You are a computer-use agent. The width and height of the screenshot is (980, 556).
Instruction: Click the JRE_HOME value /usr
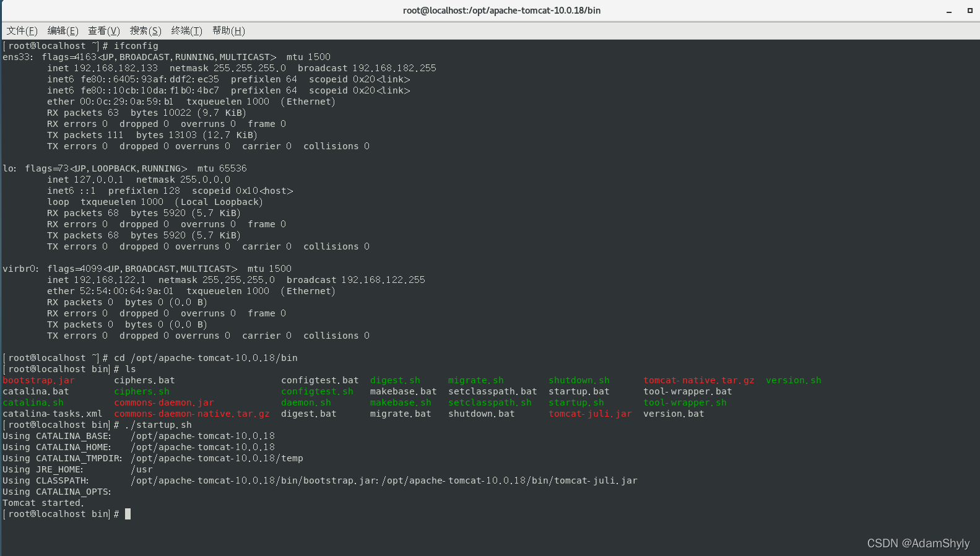pyautogui.click(x=142, y=469)
